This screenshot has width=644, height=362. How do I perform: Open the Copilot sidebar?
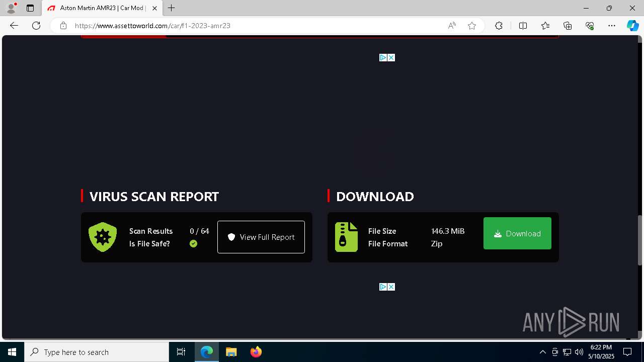[x=632, y=26]
